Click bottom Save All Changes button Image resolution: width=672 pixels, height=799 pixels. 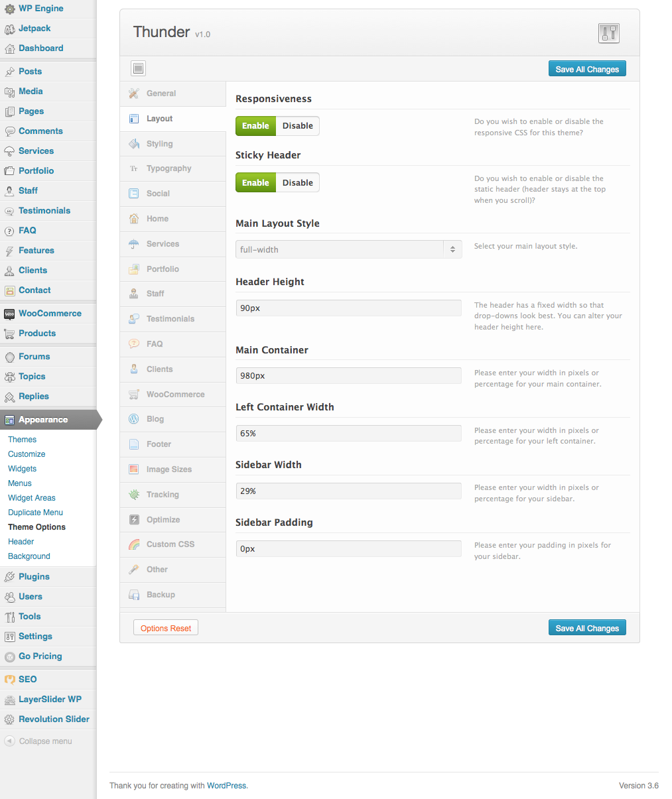click(587, 628)
